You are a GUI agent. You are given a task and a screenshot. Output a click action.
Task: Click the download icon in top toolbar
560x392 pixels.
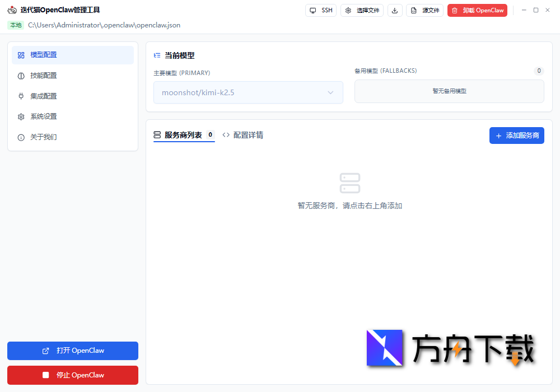(395, 10)
